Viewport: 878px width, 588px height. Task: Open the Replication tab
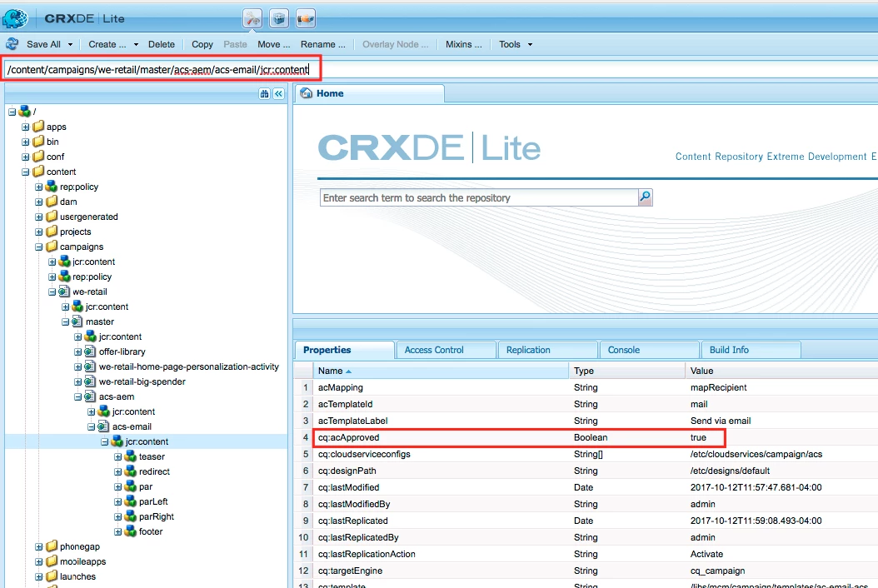547,350
